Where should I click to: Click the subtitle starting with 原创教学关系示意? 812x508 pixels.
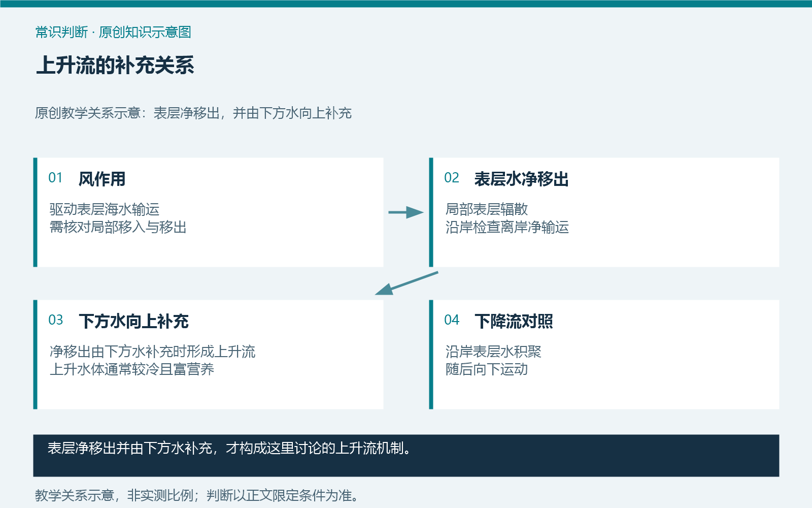click(x=193, y=113)
